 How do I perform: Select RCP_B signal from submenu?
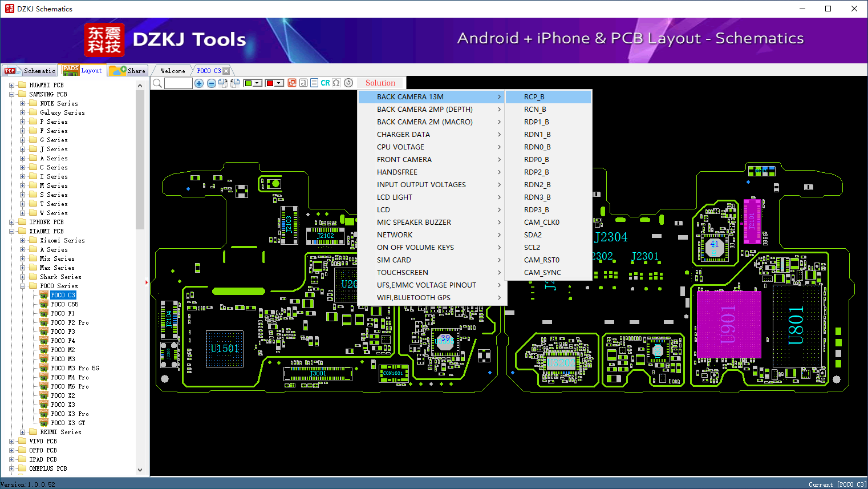pyautogui.click(x=549, y=97)
